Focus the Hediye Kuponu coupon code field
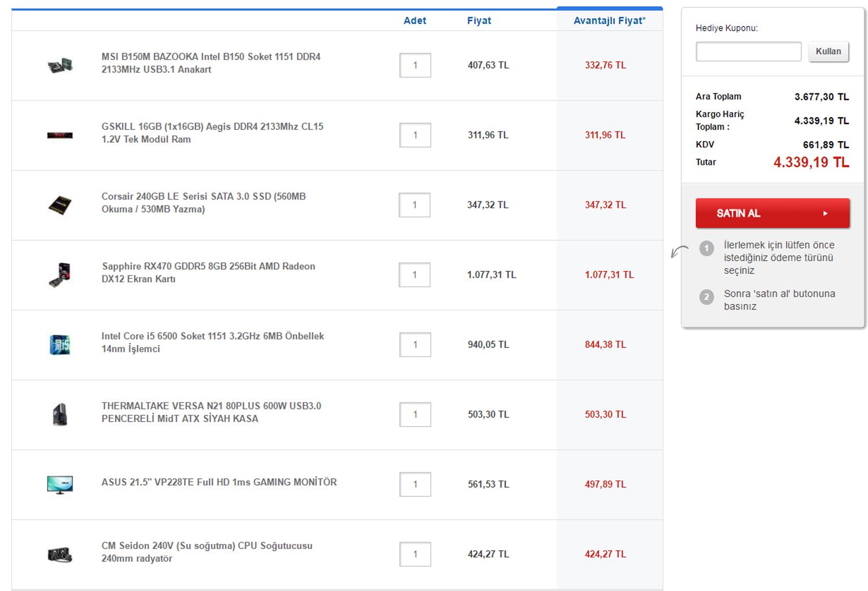The width and height of the screenshot is (868, 591). 748,52
